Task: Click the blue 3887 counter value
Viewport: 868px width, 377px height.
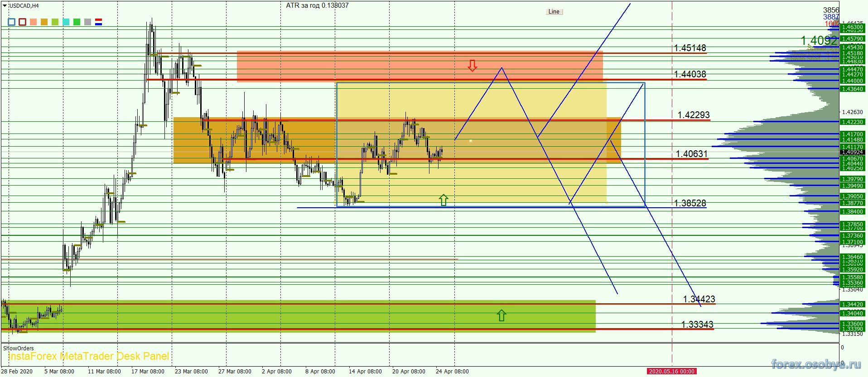Action: [831, 17]
